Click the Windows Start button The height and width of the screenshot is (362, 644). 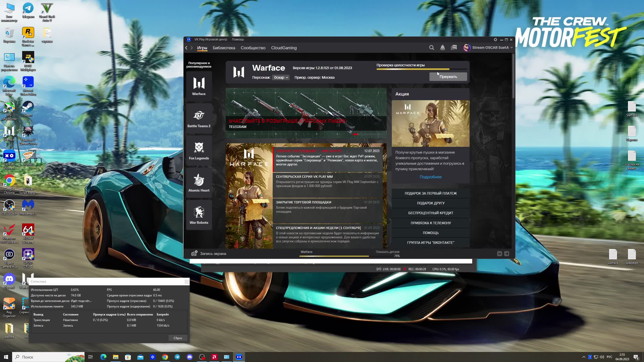(x=6, y=357)
